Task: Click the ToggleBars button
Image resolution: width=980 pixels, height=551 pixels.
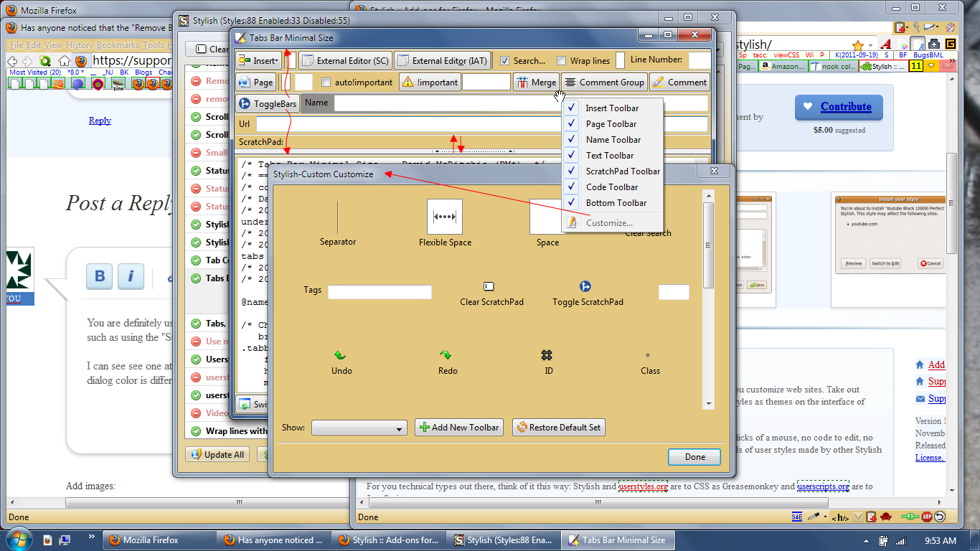Action: pos(267,104)
